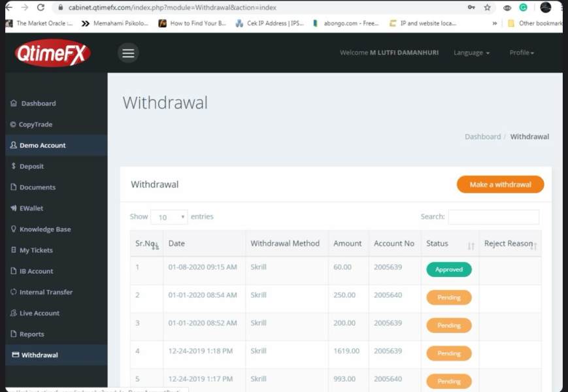Viewport: 568px width, 392px height.
Task: Open Cek IP Address bookmark
Action: click(269, 23)
